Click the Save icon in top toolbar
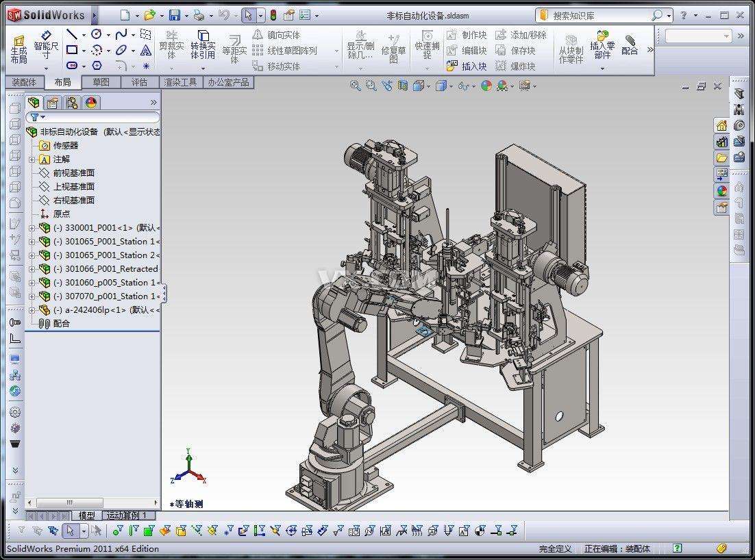Image resolution: width=755 pixels, height=560 pixels. tap(174, 15)
